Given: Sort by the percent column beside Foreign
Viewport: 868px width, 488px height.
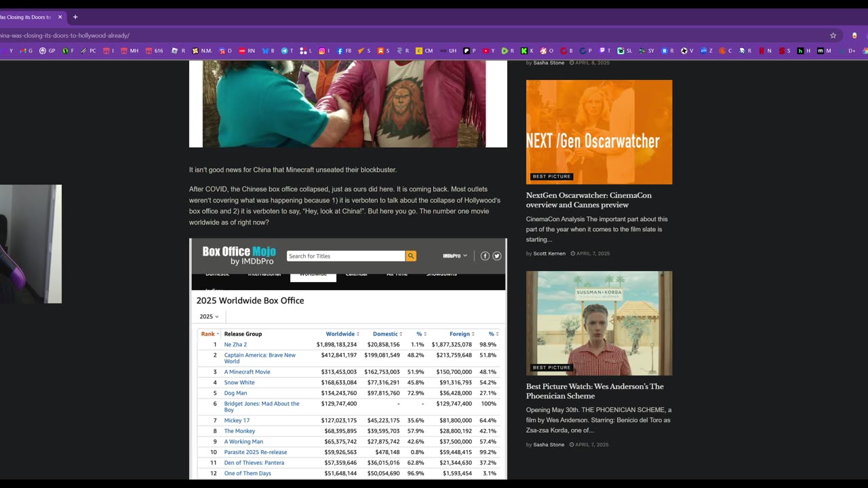Looking at the screenshot, I should [494, 334].
